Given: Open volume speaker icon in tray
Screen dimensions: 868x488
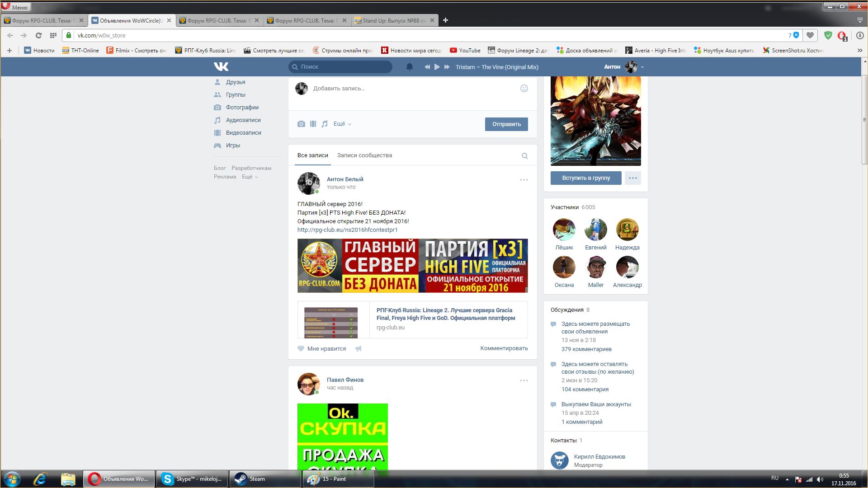Looking at the screenshot, I should (x=820, y=479).
